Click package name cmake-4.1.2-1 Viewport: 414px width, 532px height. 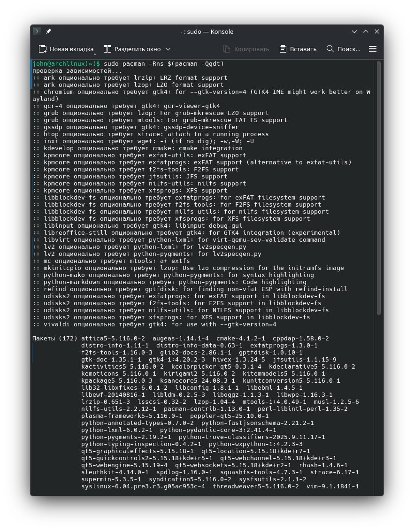pyautogui.click(x=241, y=338)
